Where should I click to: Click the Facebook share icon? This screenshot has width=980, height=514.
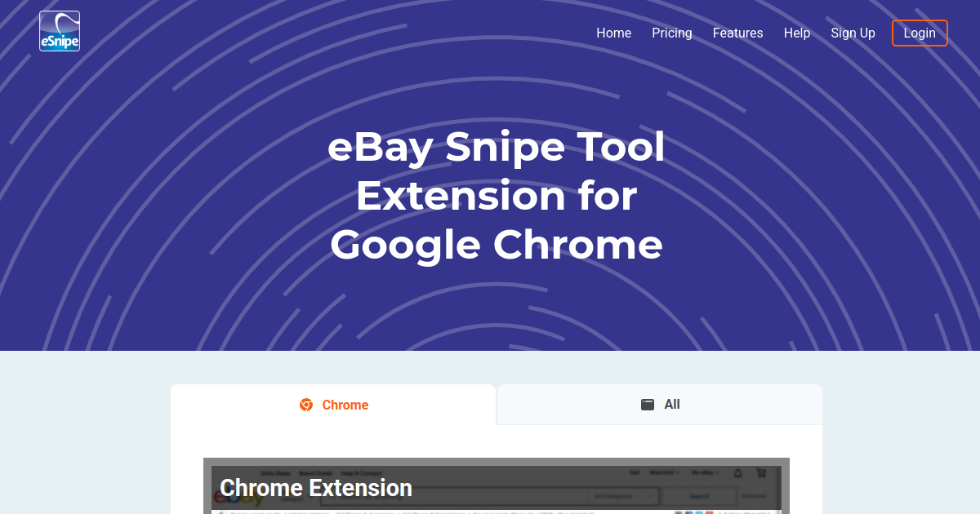coord(689,512)
